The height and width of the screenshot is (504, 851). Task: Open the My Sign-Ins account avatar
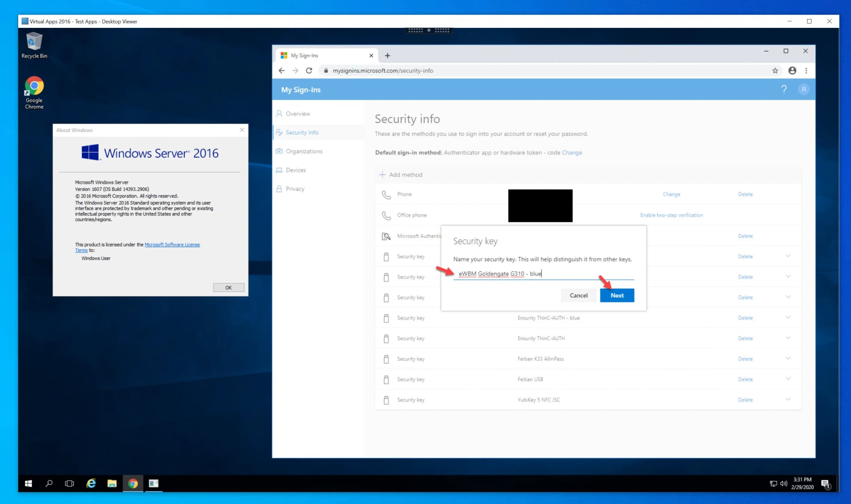coord(804,89)
